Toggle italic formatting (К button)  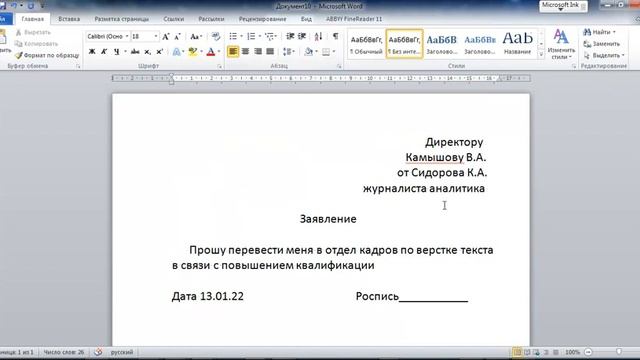click(104, 52)
